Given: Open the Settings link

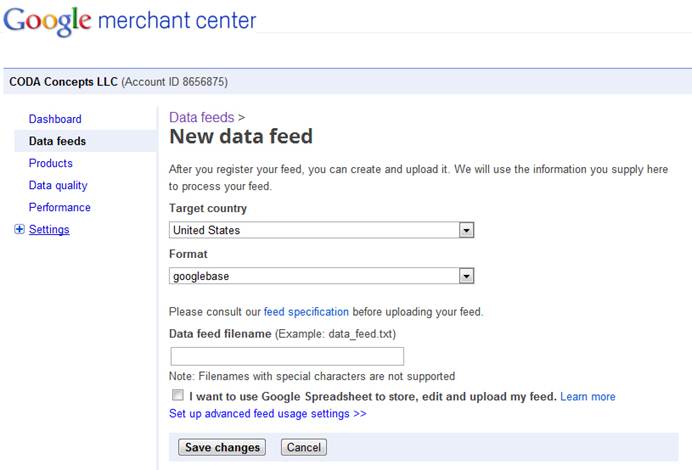Looking at the screenshot, I should click(49, 229).
